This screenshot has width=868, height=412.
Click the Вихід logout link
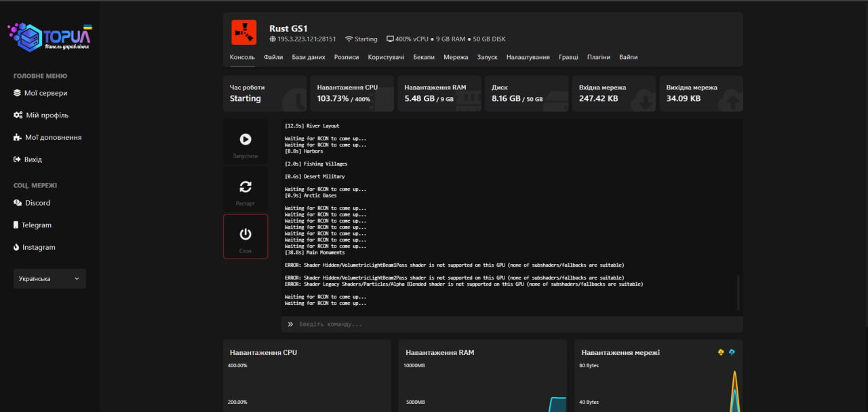(33, 160)
